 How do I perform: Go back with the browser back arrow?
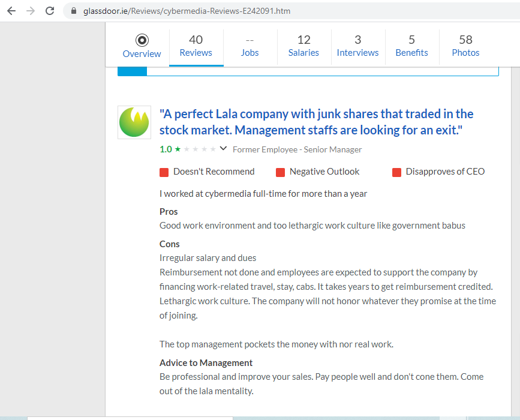(x=11, y=11)
